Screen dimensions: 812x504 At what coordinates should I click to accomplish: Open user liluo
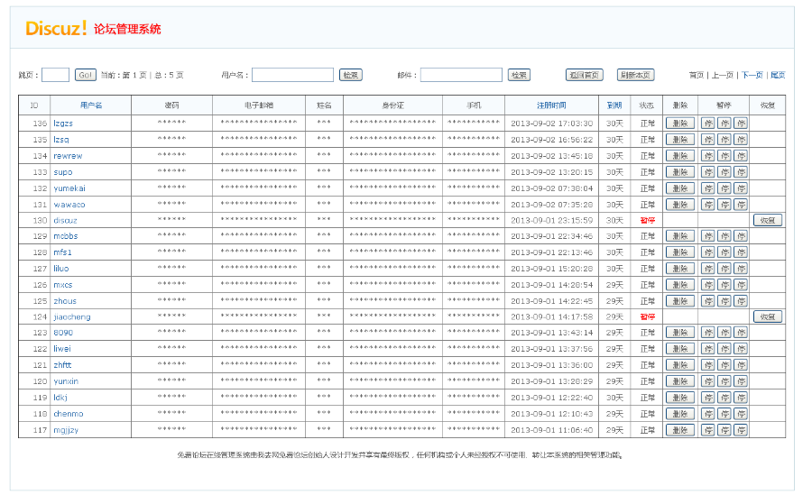point(61,269)
